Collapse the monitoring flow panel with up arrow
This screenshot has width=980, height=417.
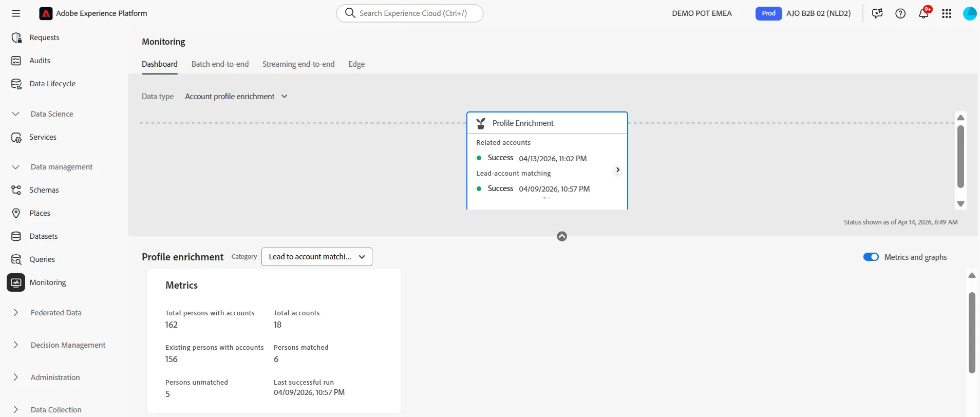click(562, 236)
